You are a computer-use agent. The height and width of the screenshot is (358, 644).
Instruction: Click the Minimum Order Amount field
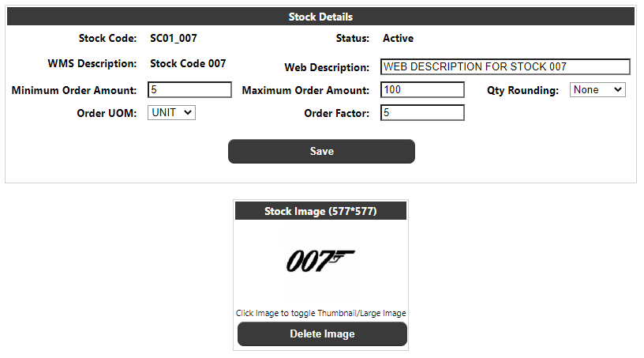coord(189,90)
